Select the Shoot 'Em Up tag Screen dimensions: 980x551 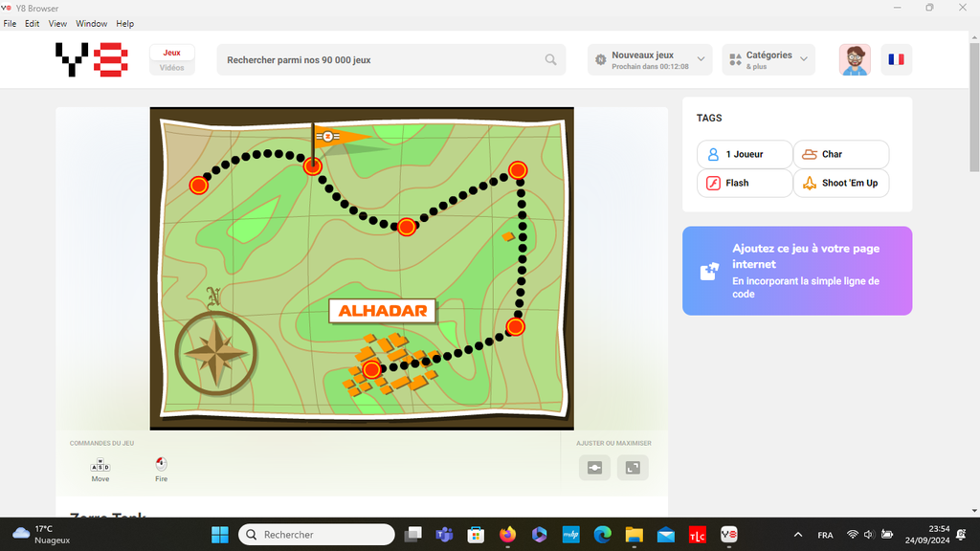click(x=840, y=183)
